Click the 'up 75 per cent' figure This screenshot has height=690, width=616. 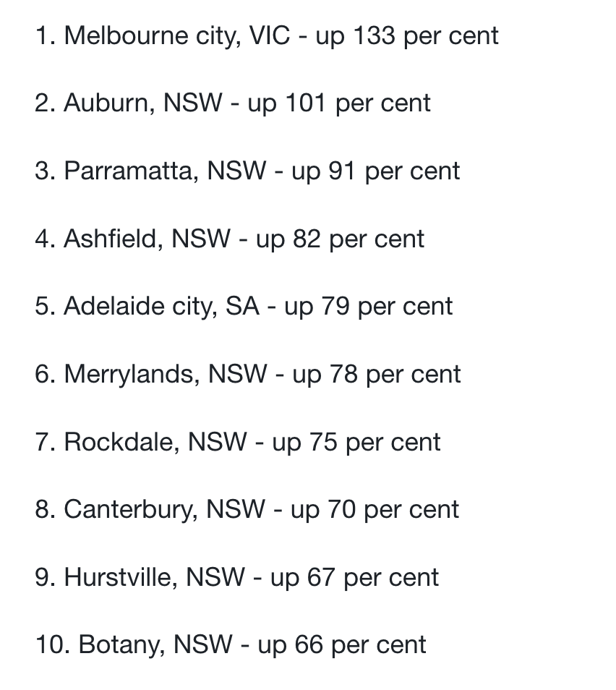[356, 442]
